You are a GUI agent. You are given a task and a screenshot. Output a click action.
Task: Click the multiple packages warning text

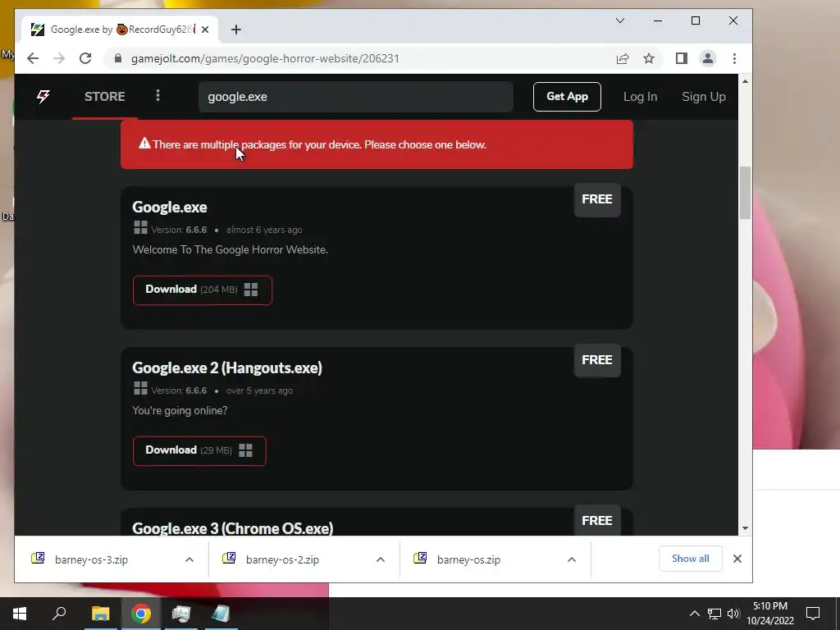[320, 144]
